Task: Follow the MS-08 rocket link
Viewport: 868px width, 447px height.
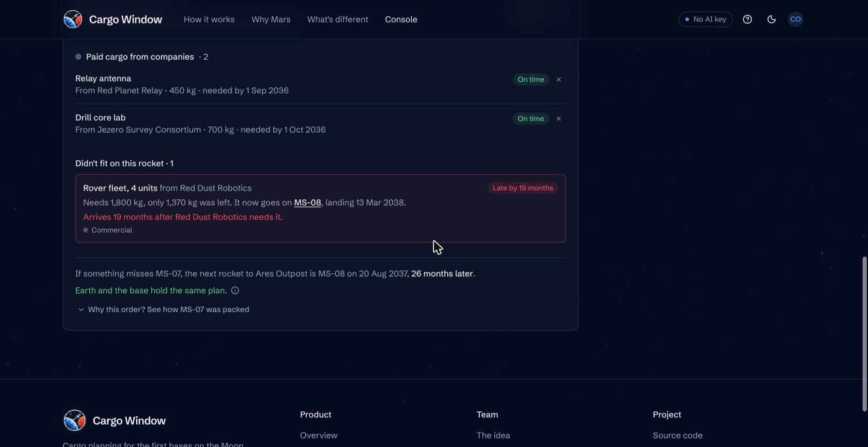Action: click(x=307, y=202)
